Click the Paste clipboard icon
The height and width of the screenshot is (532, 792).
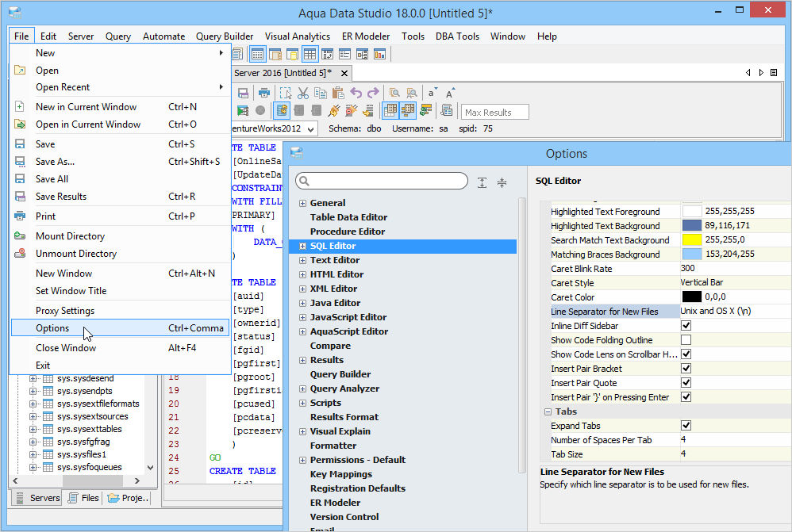coord(338,93)
